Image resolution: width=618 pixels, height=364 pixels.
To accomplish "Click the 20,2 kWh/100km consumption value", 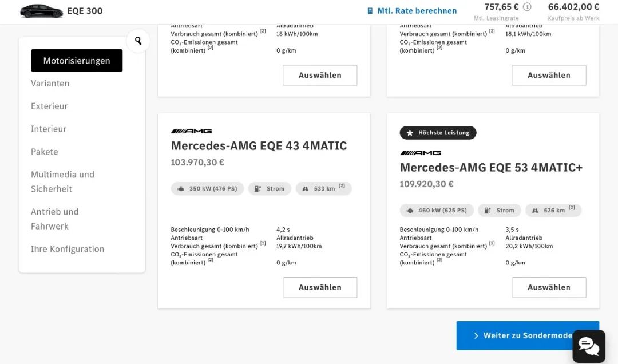I will pyautogui.click(x=529, y=246).
